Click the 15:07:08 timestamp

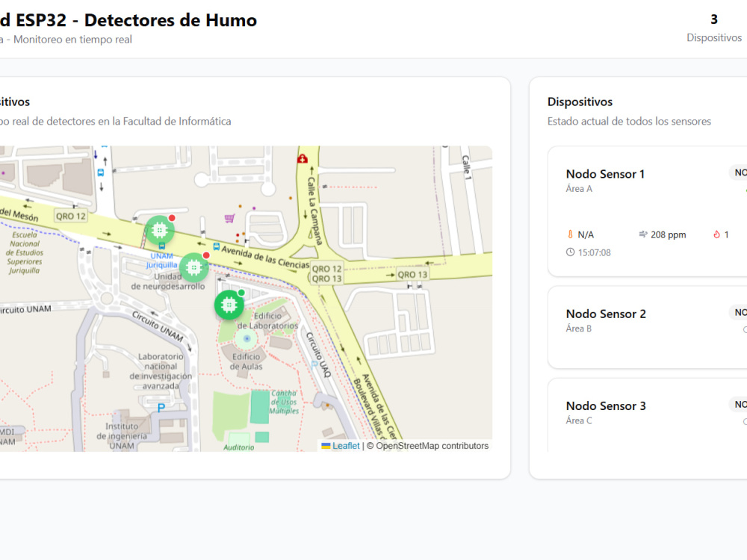point(594,253)
